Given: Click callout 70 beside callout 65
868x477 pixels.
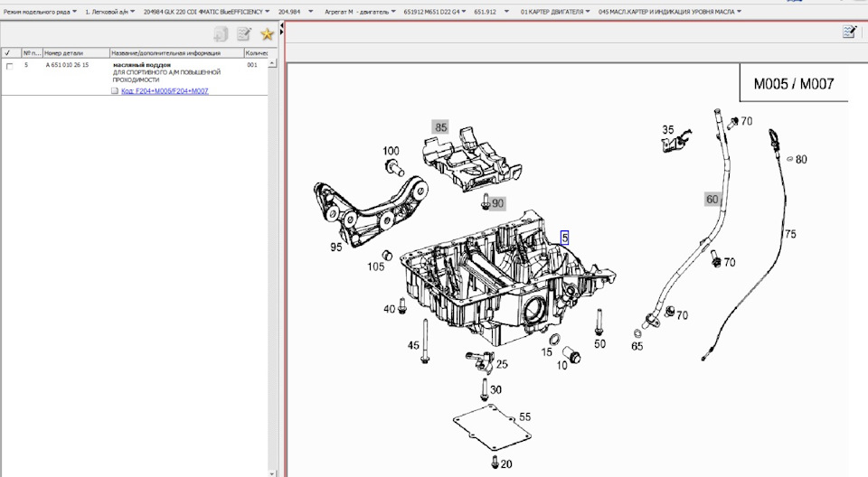Looking at the screenshot, I should pyautogui.click(x=682, y=315).
